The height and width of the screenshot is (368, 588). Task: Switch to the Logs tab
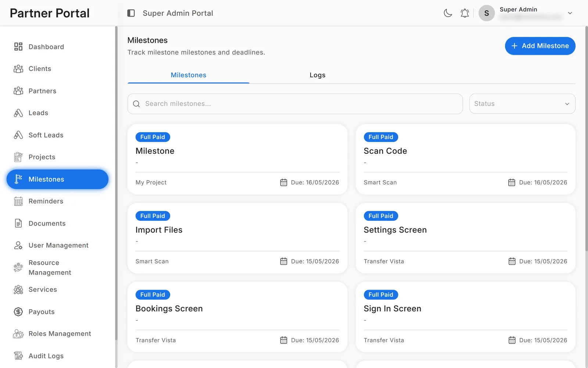[318, 75]
